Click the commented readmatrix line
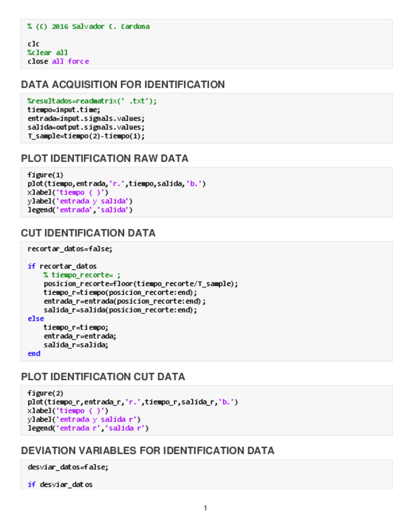Viewport: 411px width, 532px height. pos(92,100)
